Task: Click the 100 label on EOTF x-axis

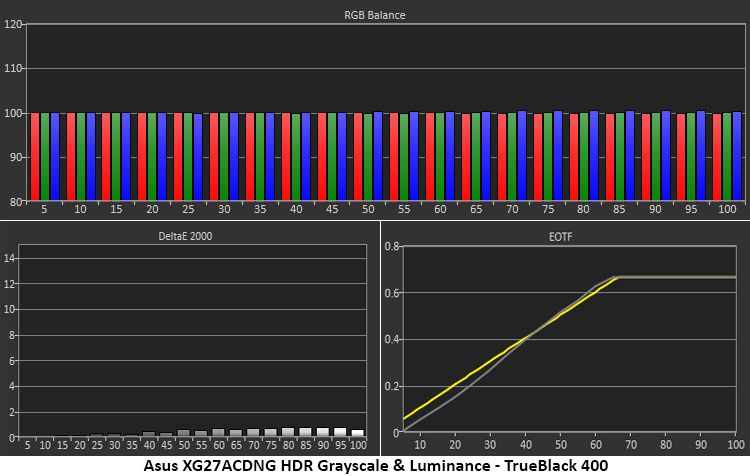Action: (736, 444)
